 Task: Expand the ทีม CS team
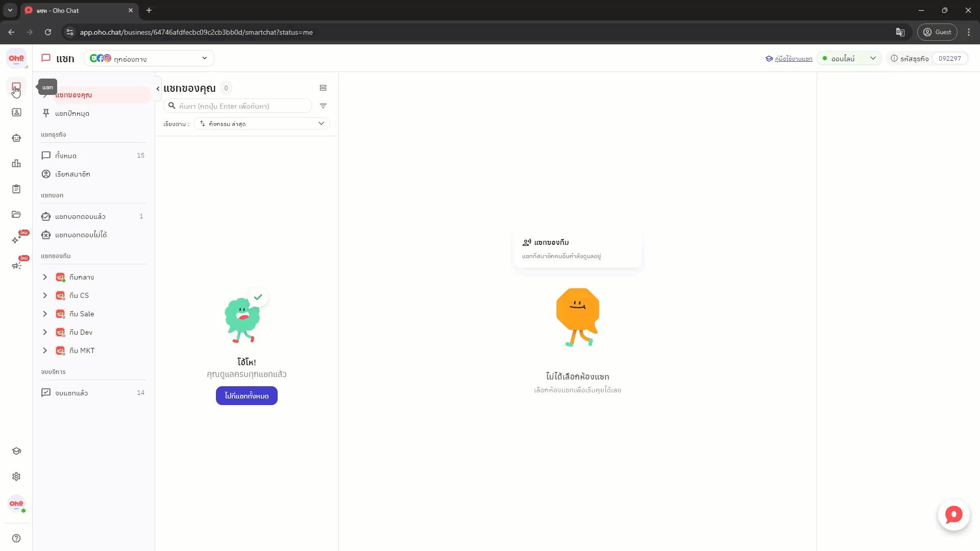click(45, 295)
